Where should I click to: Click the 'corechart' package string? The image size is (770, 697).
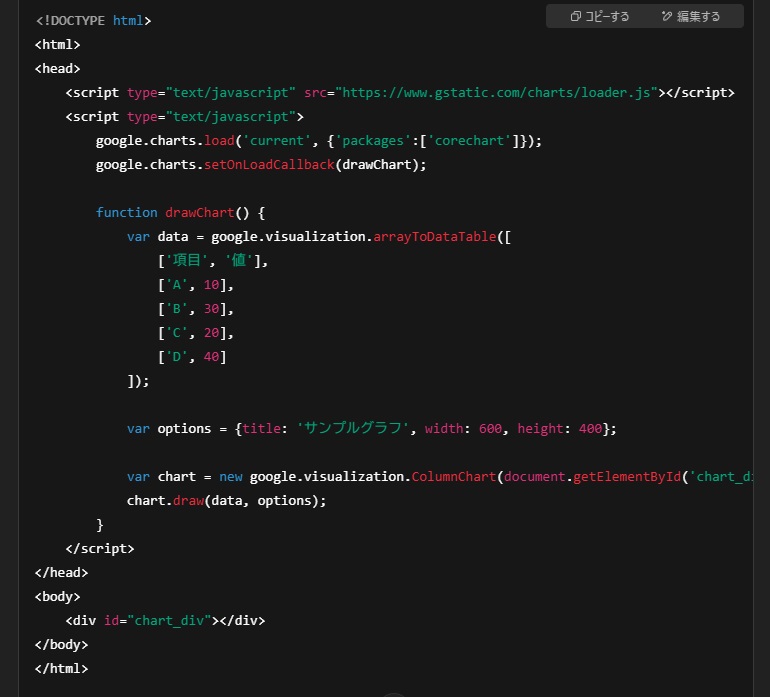click(x=469, y=141)
